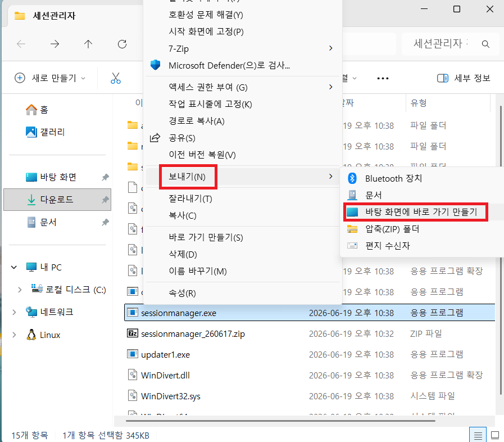Open 갤러리 in the navigation pane
Image resolution: width=504 pixels, height=442 pixels.
pyautogui.click(x=45, y=132)
